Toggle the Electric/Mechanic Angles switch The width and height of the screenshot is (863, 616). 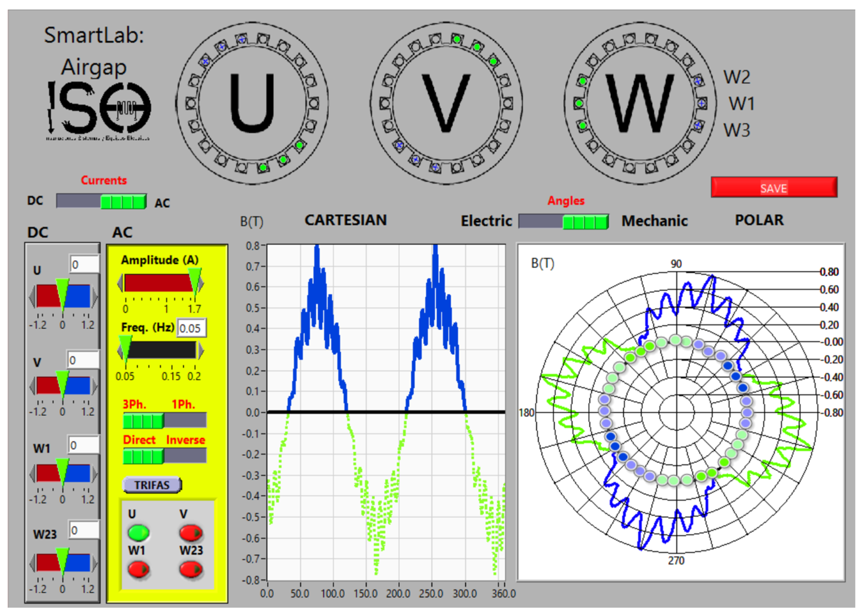[564, 222]
